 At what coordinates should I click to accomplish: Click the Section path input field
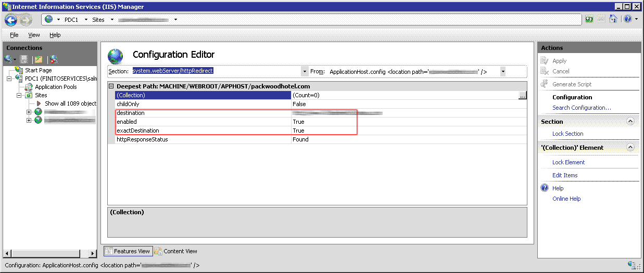(216, 71)
